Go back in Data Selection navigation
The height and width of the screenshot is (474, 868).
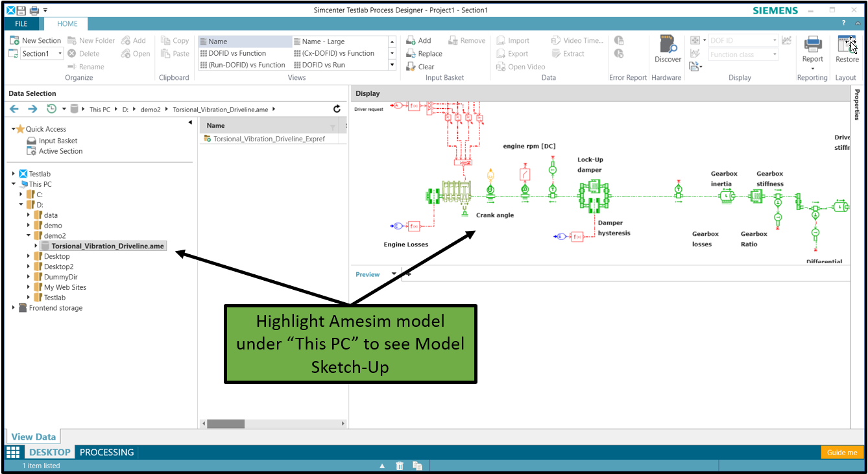tap(14, 109)
